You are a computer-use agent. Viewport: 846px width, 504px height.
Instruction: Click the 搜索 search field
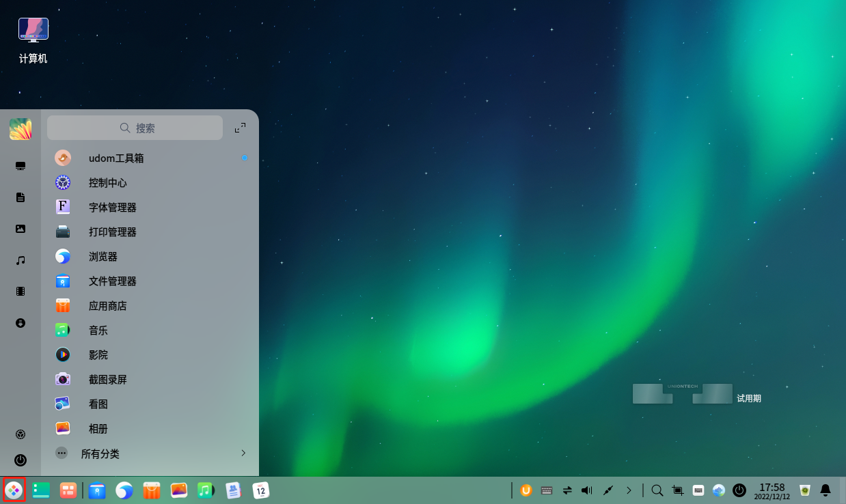pyautogui.click(x=135, y=128)
